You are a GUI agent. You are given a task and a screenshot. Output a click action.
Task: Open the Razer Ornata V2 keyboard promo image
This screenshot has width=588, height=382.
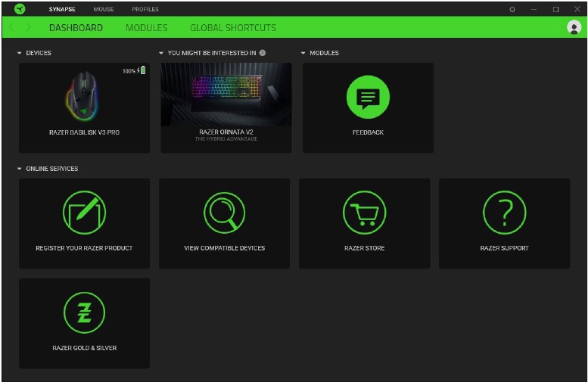226,94
